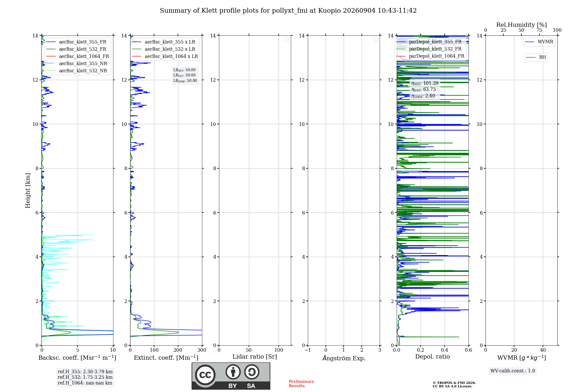Click legend entry parDepol_klett_355_FR
This screenshot has width=577, height=392.
pos(435,42)
